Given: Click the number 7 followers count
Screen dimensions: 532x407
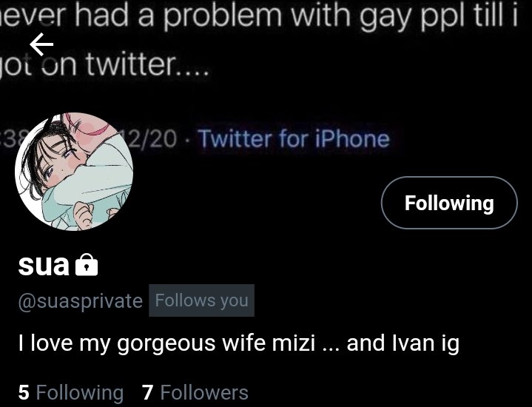Looking at the screenshot, I should coord(147,392).
